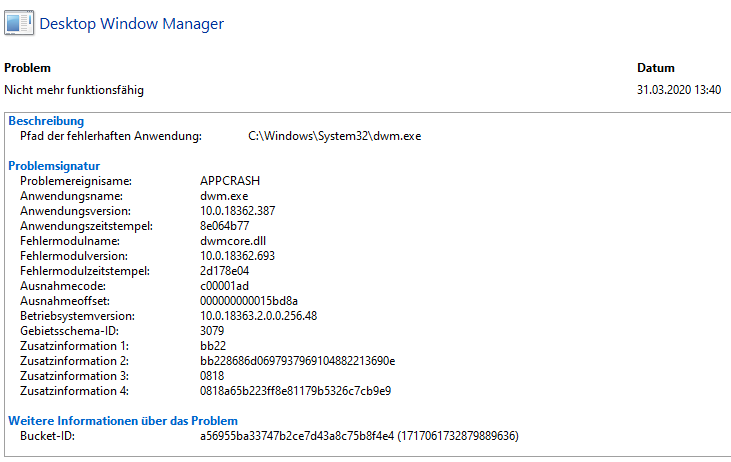Select exception code c00001ad
Image resolution: width=731 pixels, height=462 pixels.
click(224, 286)
